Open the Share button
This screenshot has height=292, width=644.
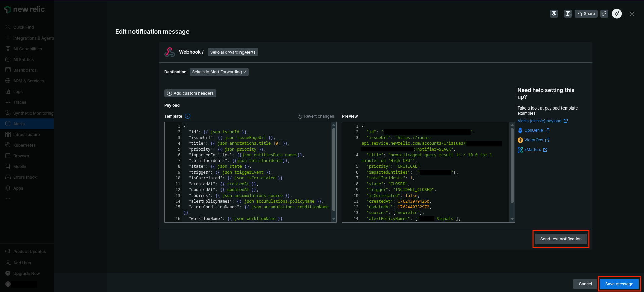tap(586, 14)
